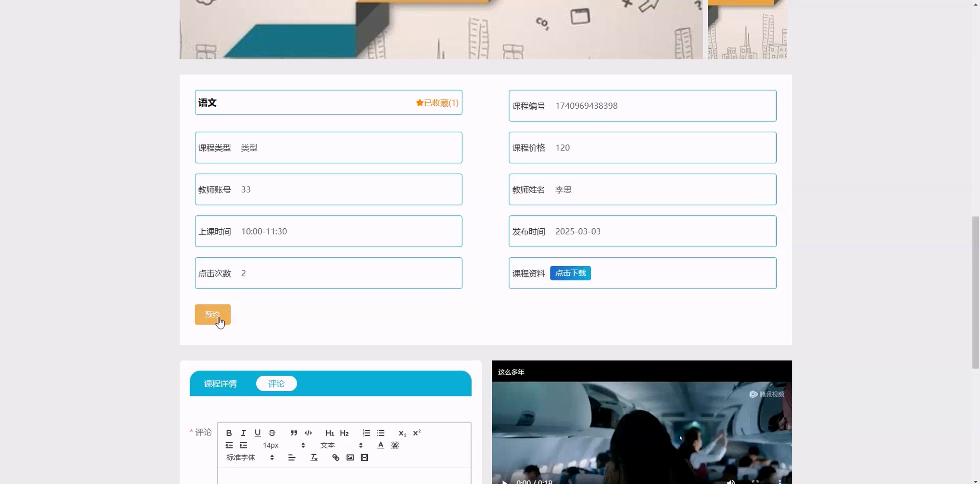Click the 点击下载 download button
Viewport: 980px width, 484px height.
(x=570, y=273)
